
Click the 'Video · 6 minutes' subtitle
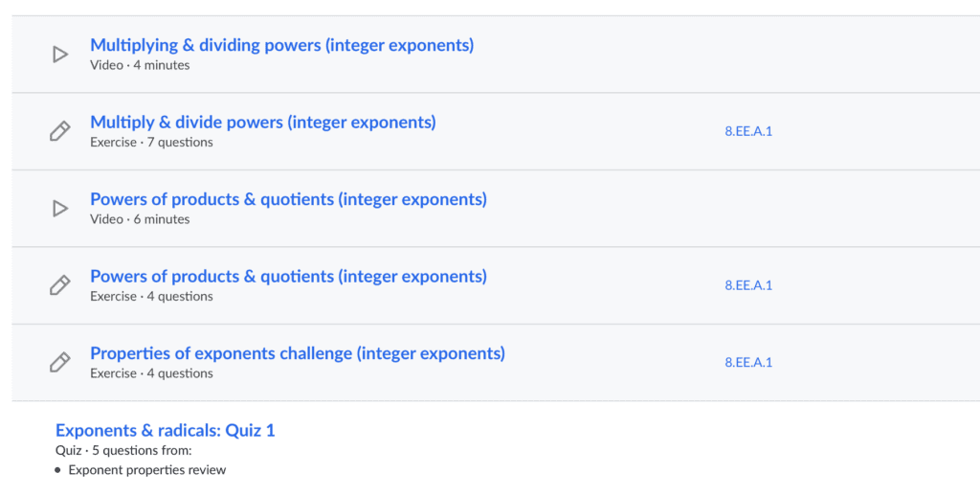[140, 219]
